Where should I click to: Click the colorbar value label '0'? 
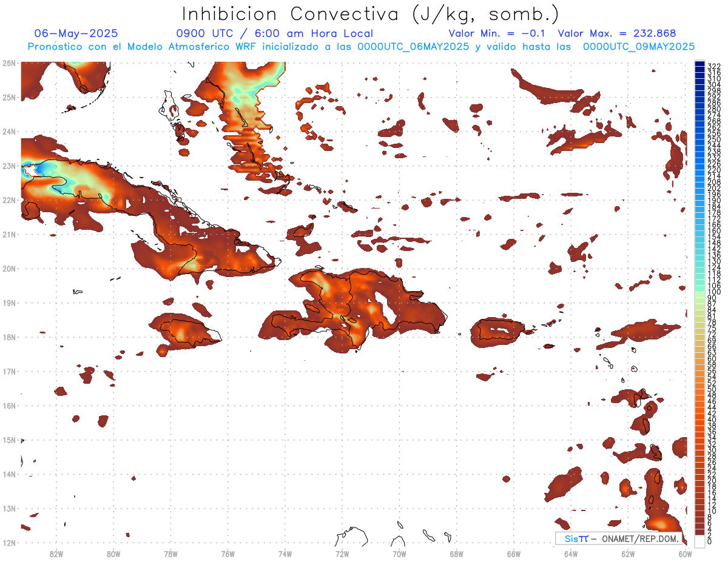[x=710, y=541]
